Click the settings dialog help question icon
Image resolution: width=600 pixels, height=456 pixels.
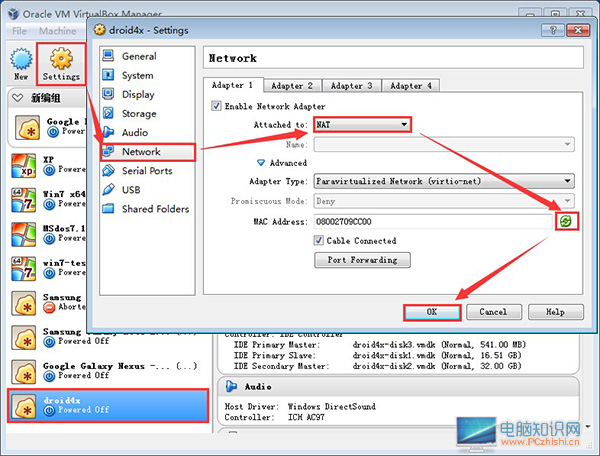tap(553, 29)
